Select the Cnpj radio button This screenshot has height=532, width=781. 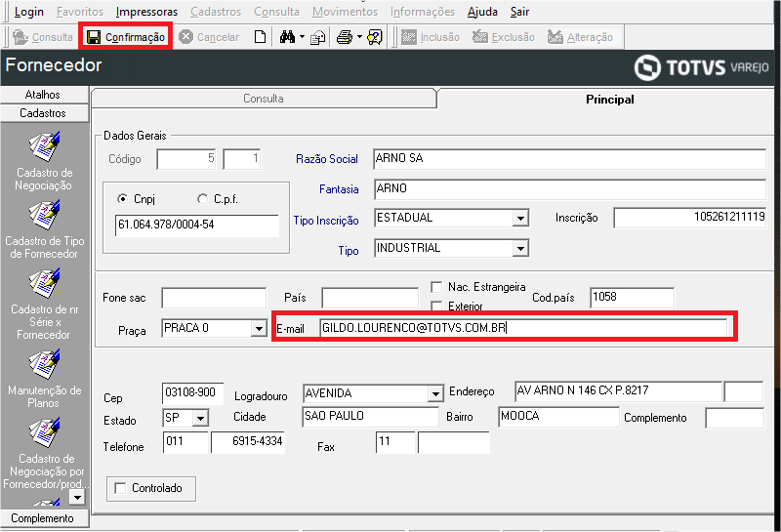click(122, 199)
